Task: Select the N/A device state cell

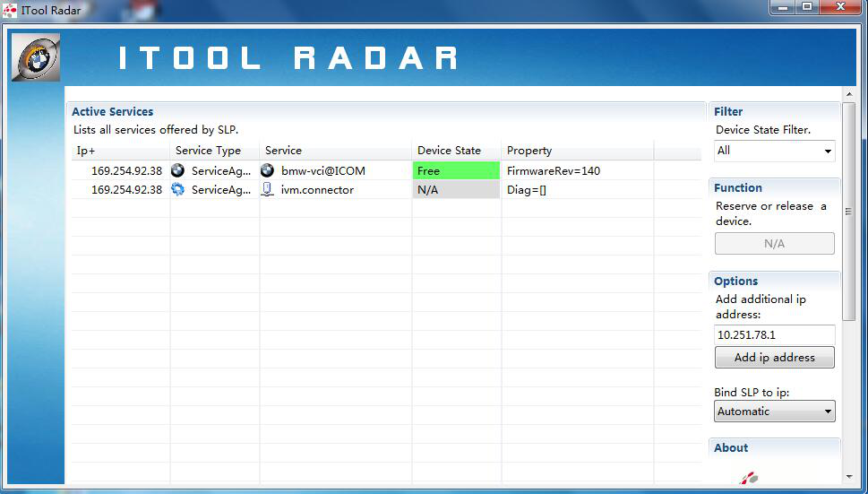Action: (x=457, y=189)
